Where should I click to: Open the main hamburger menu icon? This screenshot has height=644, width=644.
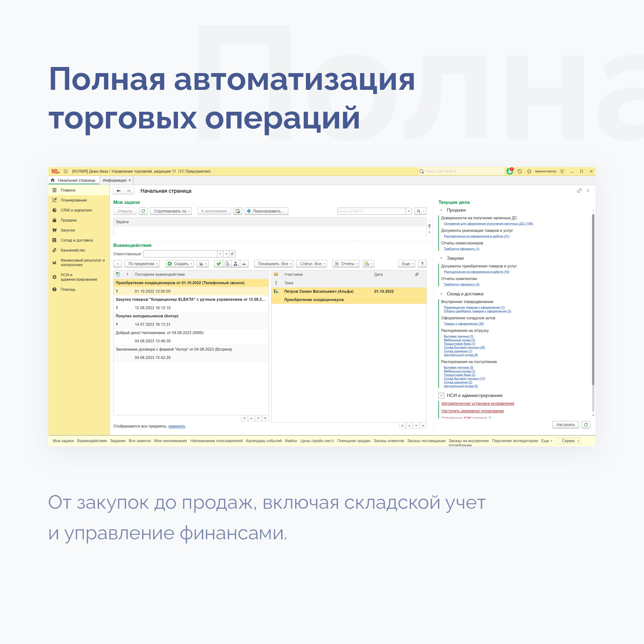(x=66, y=171)
